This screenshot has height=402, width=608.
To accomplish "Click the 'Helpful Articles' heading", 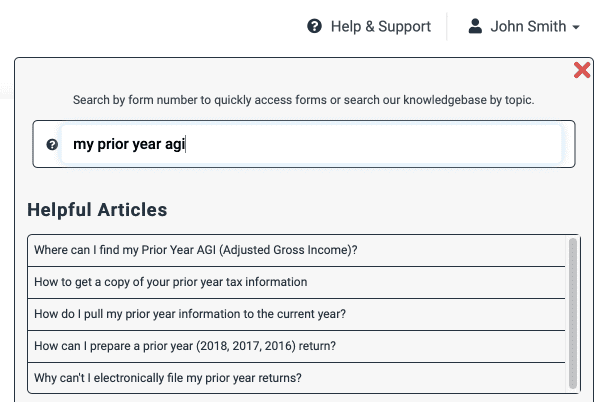I will 97,210.
